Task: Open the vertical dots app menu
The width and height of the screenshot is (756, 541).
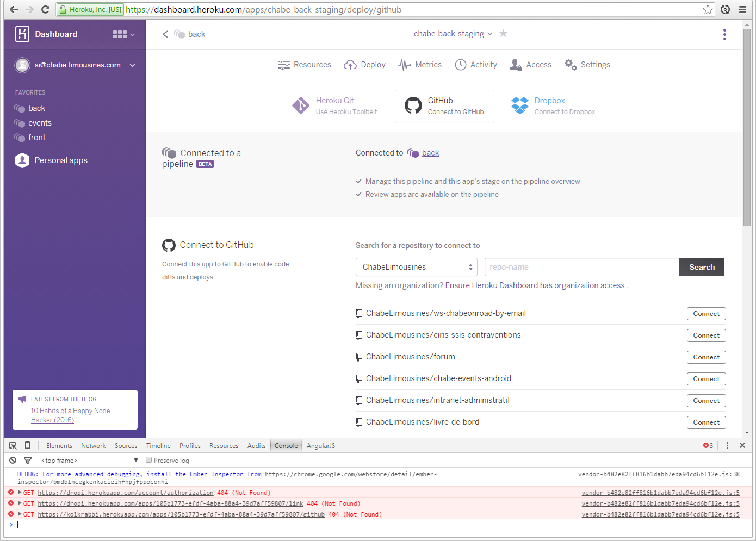Action: 724,34
